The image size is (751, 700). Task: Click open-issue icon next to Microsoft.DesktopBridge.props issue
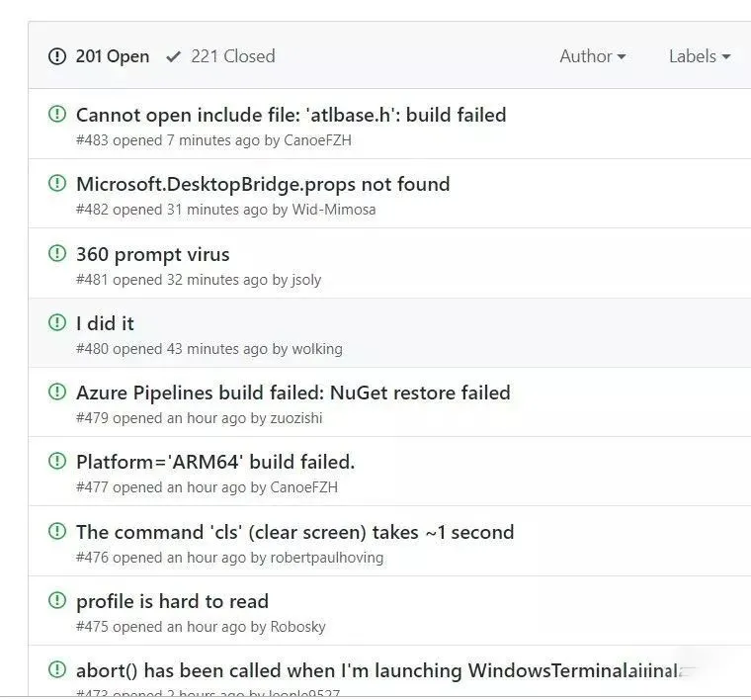(x=57, y=183)
